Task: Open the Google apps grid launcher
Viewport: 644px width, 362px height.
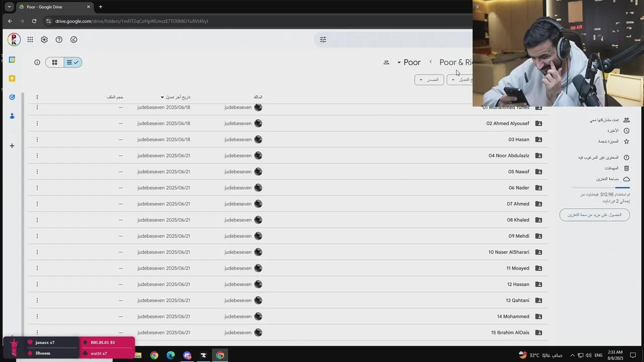Action: point(30,40)
